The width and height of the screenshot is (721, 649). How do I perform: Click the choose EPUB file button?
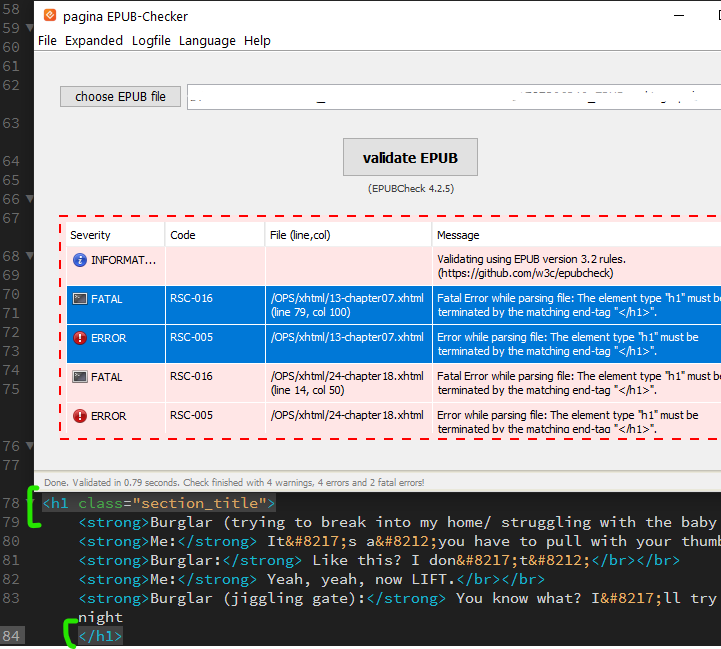tap(120, 97)
